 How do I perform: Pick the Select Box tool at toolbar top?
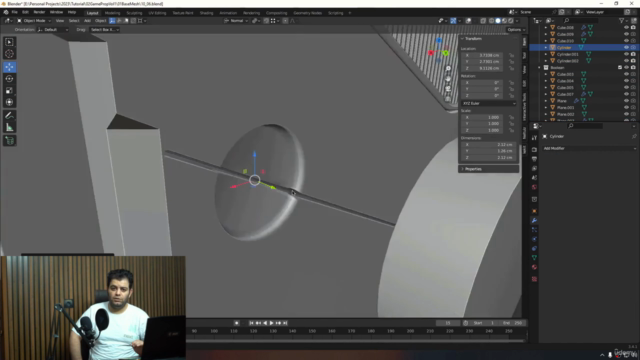[x=9, y=42]
